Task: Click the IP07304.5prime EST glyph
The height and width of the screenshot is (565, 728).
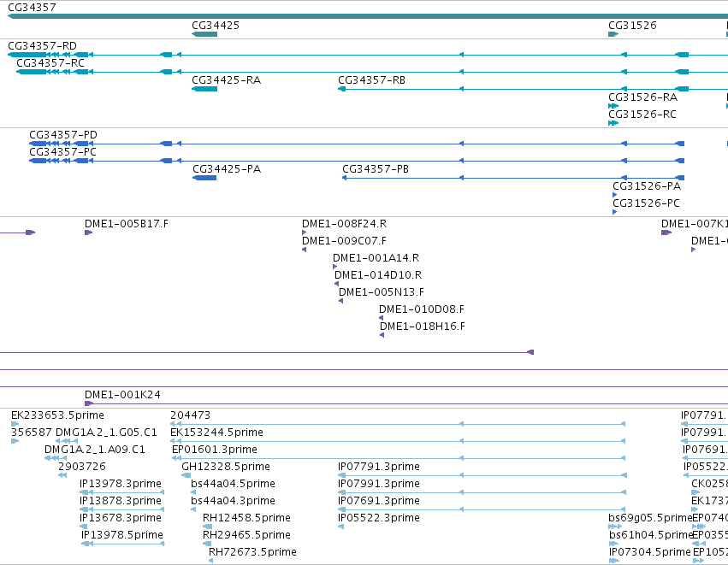Action: click(613, 561)
